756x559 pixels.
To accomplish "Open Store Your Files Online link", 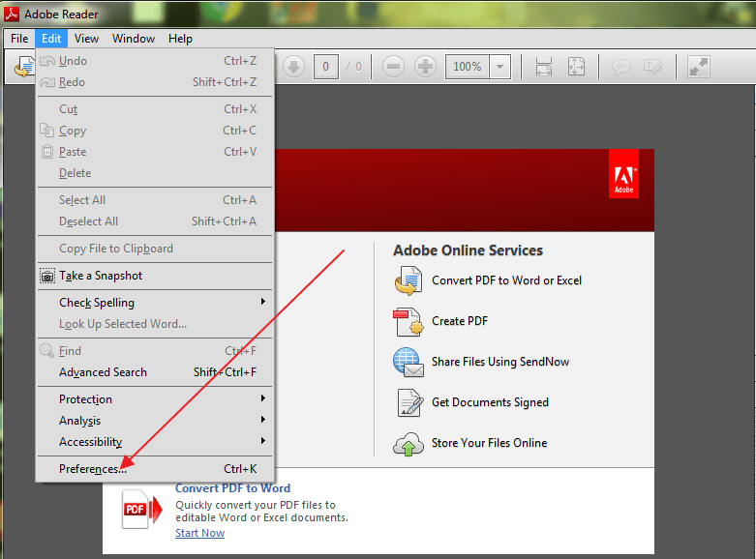I will tap(490, 443).
